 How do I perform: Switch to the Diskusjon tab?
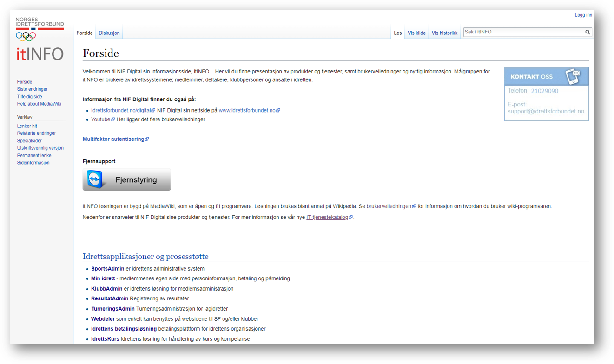pos(109,33)
